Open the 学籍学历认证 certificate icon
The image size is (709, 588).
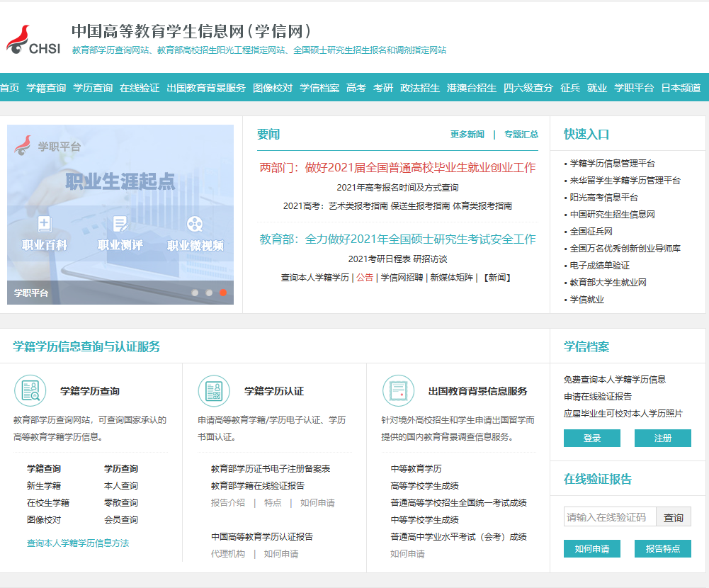[x=214, y=391]
